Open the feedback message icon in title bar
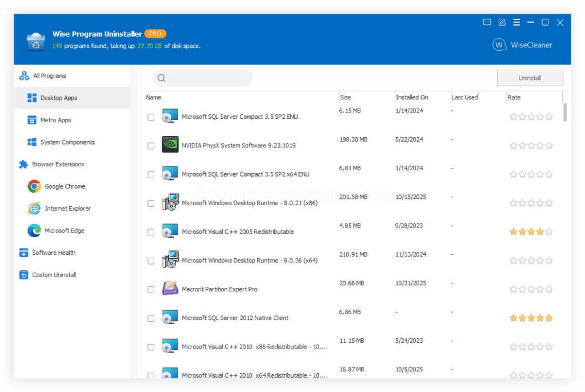This screenshot has height=392, width=585. (487, 22)
